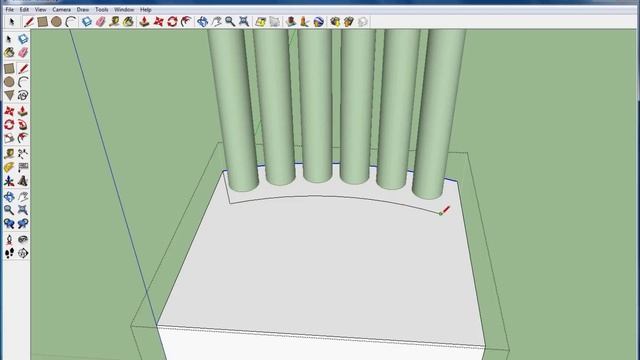
Task: Select the Text label tool
Action: (x=23, y=167)
